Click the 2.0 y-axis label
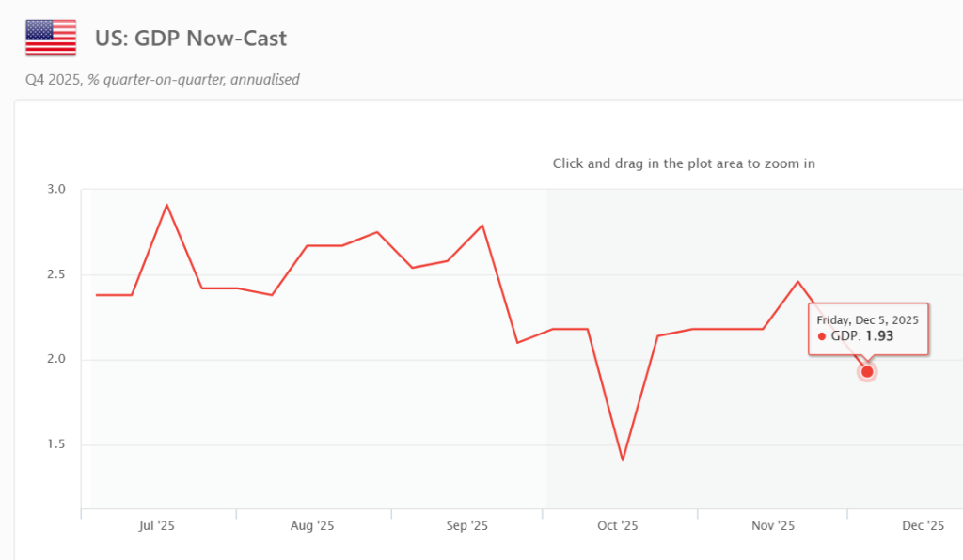Screen dimensions: 963x560 coord(56,360)
